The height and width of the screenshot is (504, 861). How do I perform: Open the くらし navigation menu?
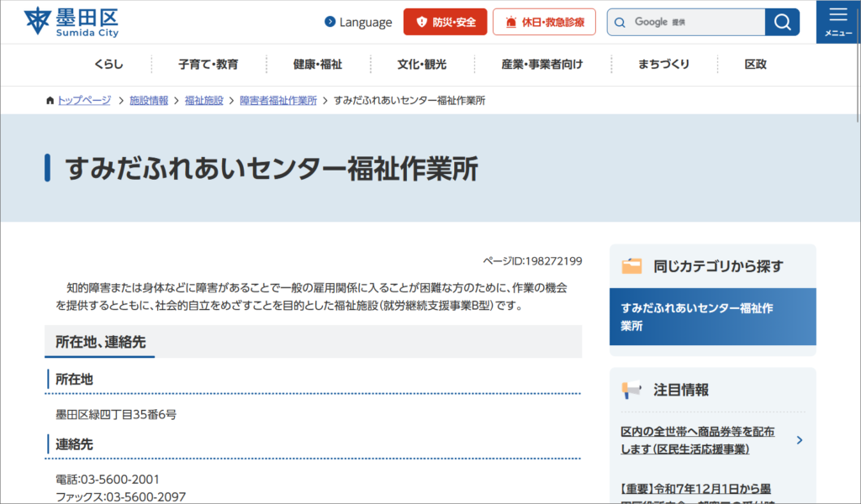(108, 65)
